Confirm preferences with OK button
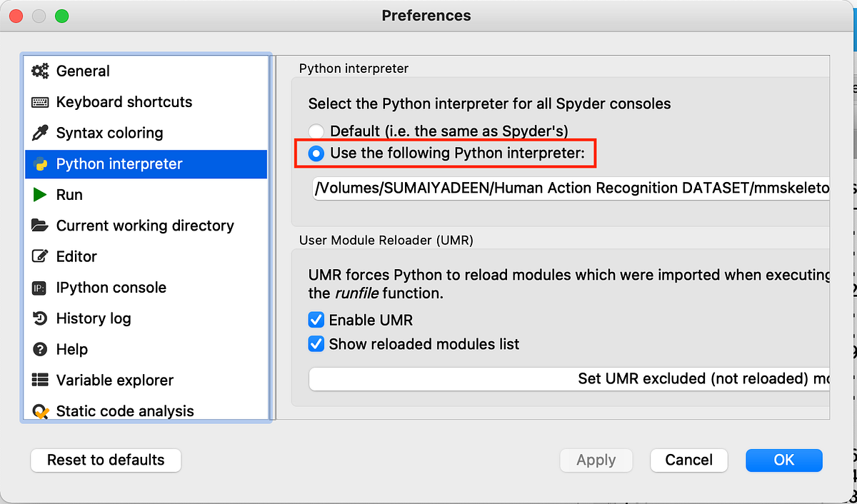This screenshot has width=857, height=504. (783, 460)
